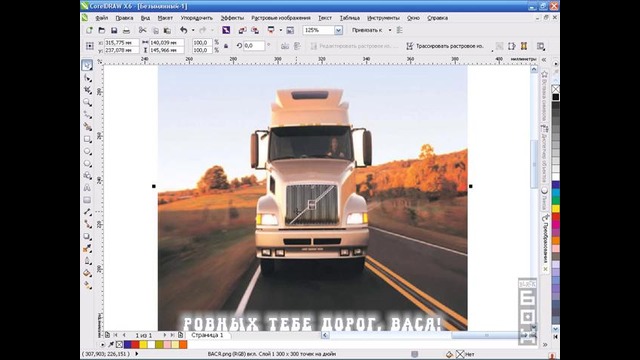Screen dimensions: 640x360
Task: Click the Welcome screen icon beside zoom box
Action: pyautogui.click(x=290, y=30)
